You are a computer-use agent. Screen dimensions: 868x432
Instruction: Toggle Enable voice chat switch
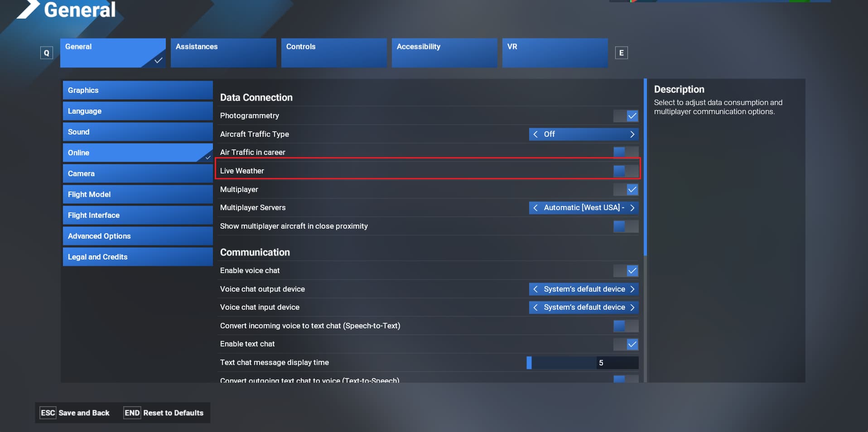pyautogui.click(x=626, y=270)
